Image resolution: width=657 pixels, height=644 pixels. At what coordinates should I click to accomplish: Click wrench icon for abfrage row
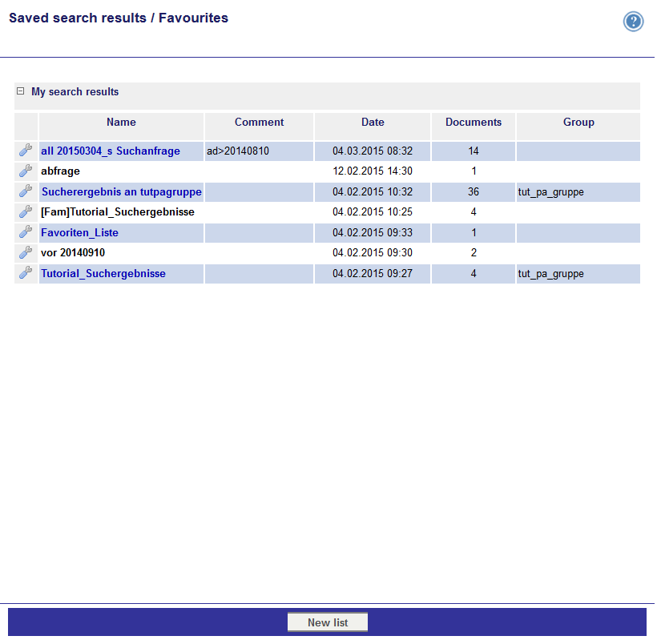pos(26,171)
